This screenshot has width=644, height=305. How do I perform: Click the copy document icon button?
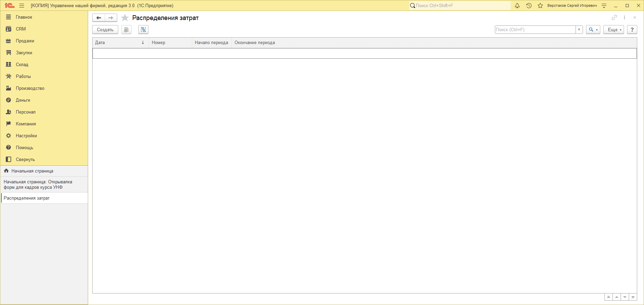click(x=126, y=29)
